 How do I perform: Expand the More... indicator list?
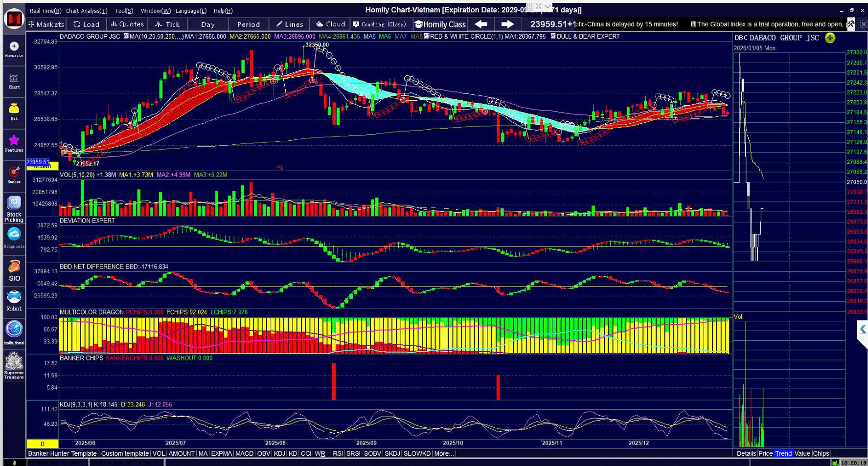pos(444,453)
